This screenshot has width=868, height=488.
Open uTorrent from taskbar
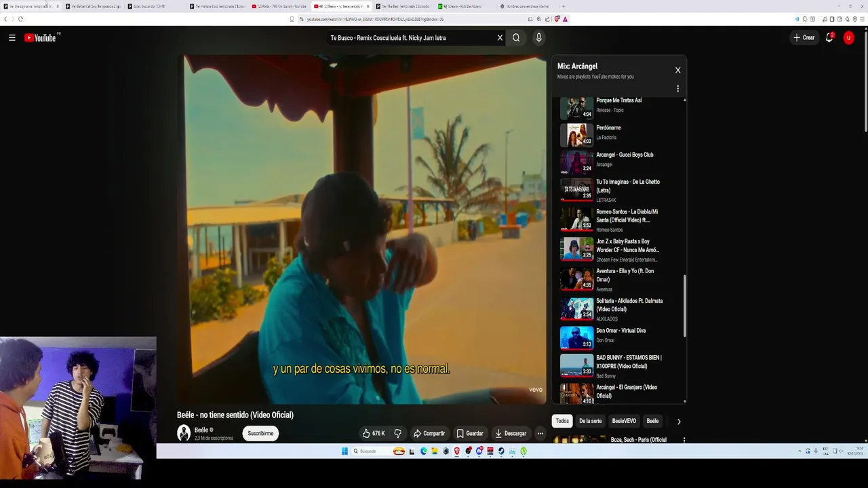coord(524,451)
